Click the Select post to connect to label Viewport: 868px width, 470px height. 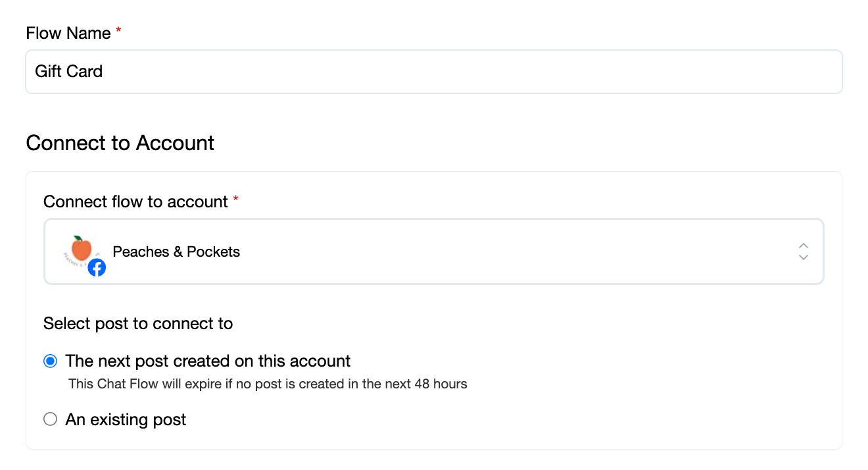(138, 323)
